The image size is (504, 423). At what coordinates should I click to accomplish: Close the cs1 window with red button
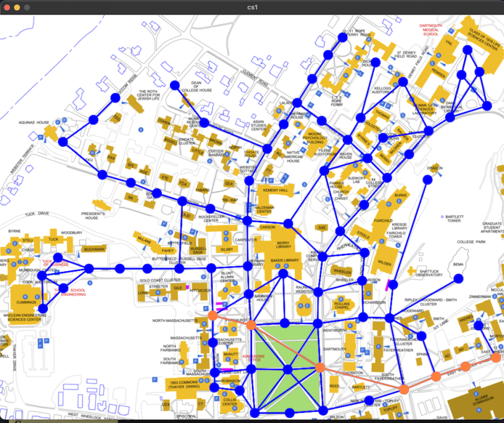pos(7,7)
